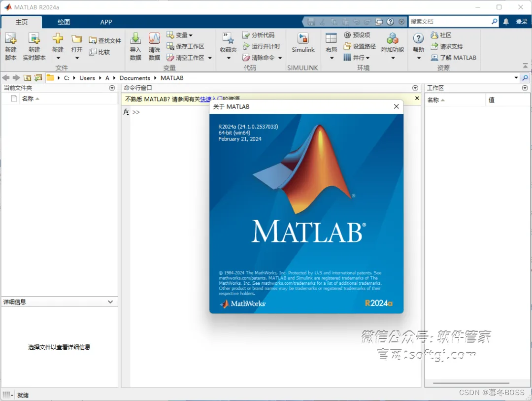The height and width of the screenshot is (401, 532).
Task: Click the workspace horizontal scrollbar
Action: click(471, 383)
